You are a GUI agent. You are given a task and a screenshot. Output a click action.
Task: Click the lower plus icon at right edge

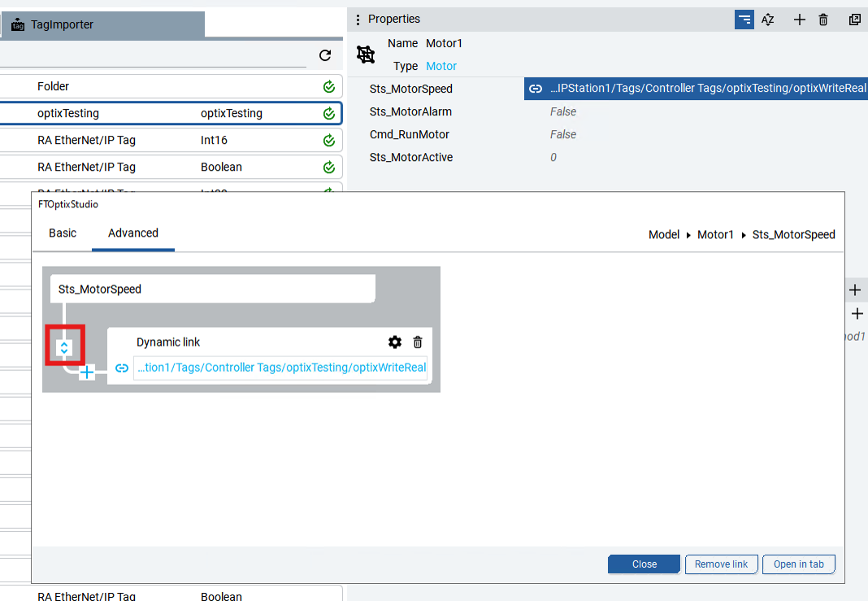click(x=857, y=314)
